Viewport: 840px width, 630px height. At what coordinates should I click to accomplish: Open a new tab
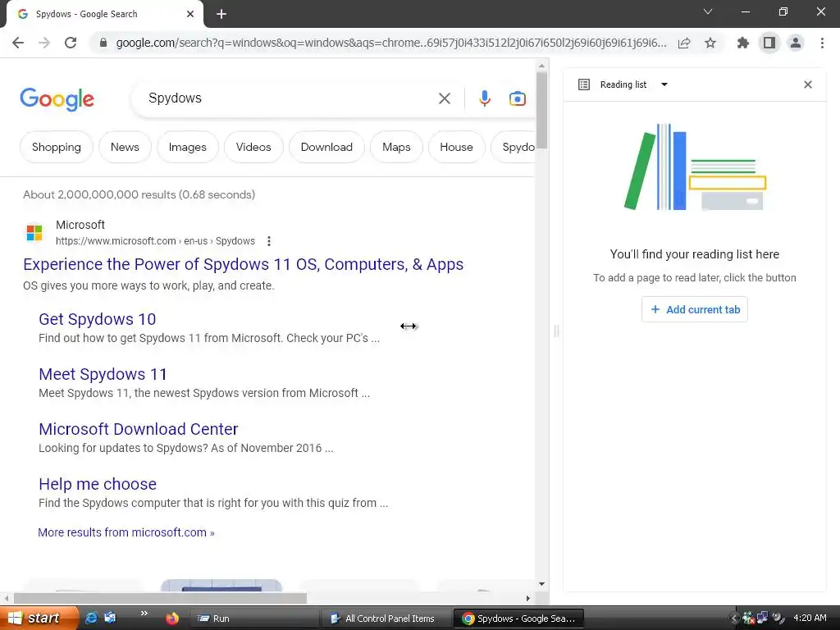pyautogui.click(x=221, y=15)
